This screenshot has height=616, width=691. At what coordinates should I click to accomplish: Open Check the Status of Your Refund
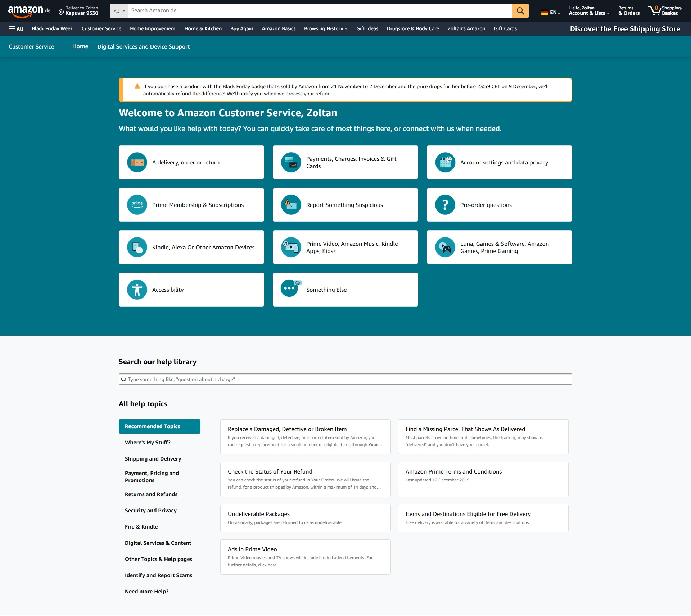(x=306, y=479)
